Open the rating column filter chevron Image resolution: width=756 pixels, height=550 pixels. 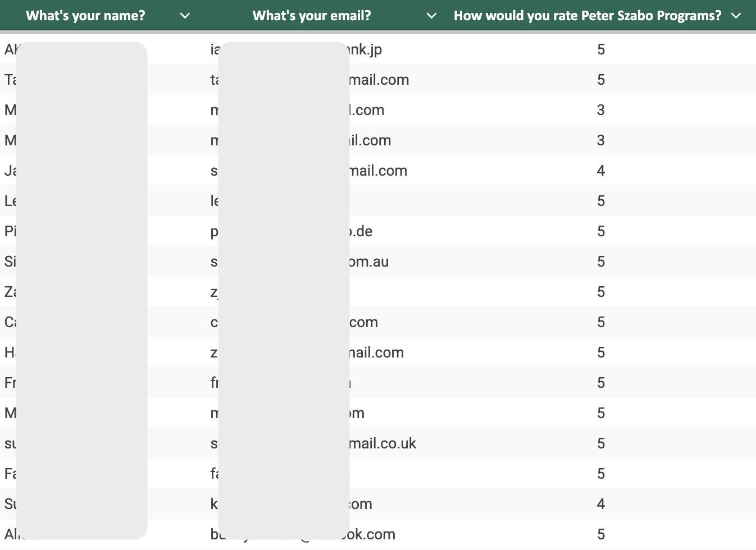[736, 16]
